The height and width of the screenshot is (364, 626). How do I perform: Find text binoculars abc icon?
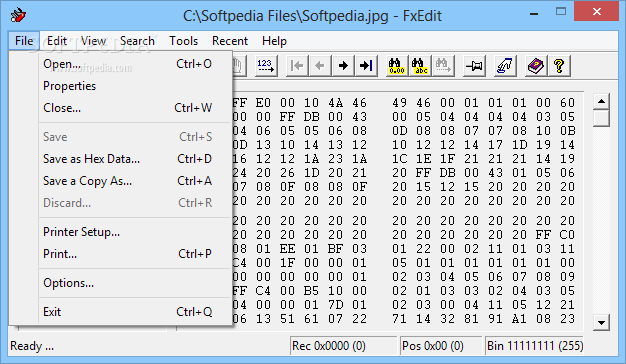pos(420,65)
